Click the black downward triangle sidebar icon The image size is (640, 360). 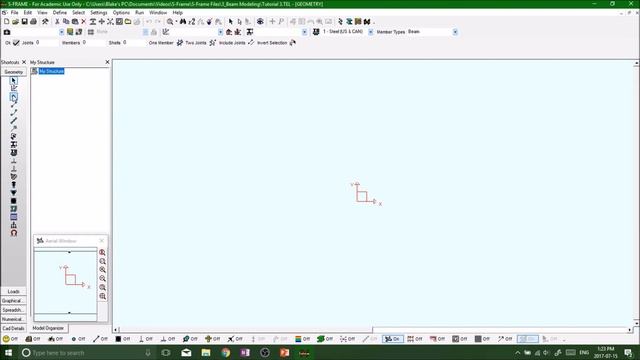13,193
